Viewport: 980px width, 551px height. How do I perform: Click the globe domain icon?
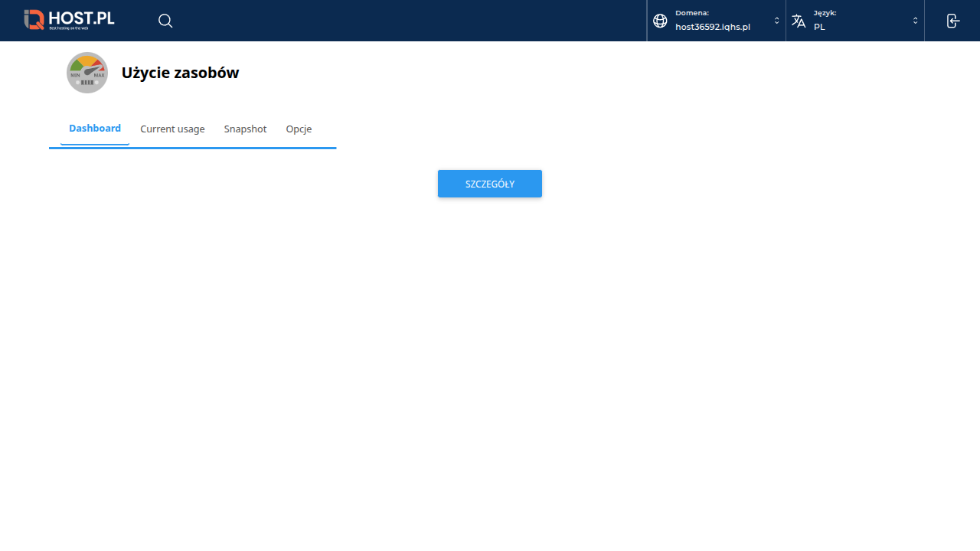660,21
